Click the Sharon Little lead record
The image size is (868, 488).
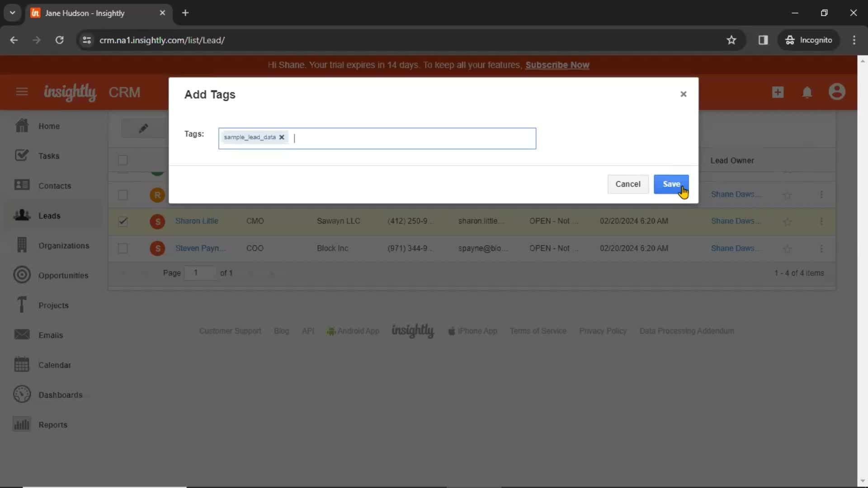197,221
